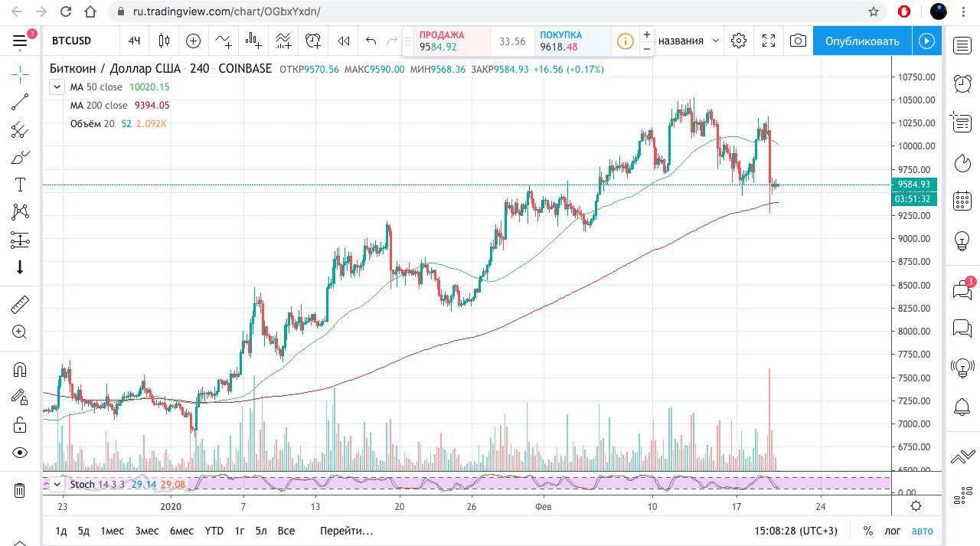980x546 pixels.
Task: Open the alerts clock panel
Action: point(962,84)
